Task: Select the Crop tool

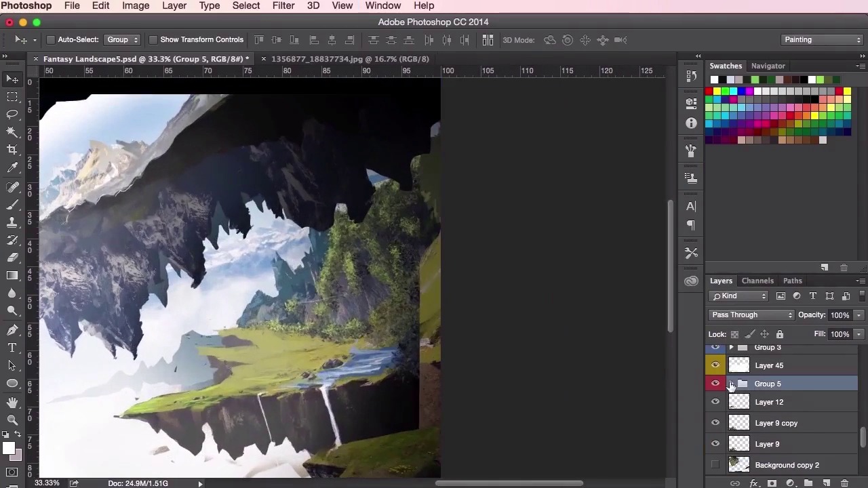Action: click(12, 149)
